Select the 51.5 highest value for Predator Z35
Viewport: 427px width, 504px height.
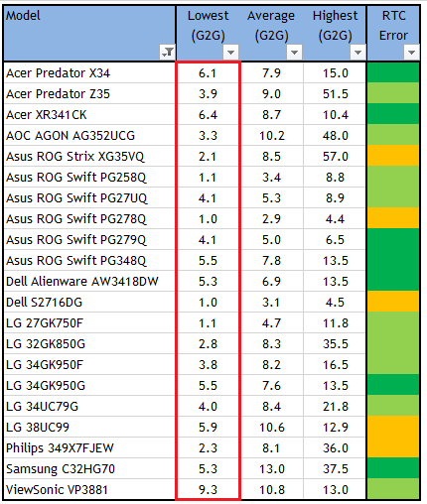click(x=335, y=93)
